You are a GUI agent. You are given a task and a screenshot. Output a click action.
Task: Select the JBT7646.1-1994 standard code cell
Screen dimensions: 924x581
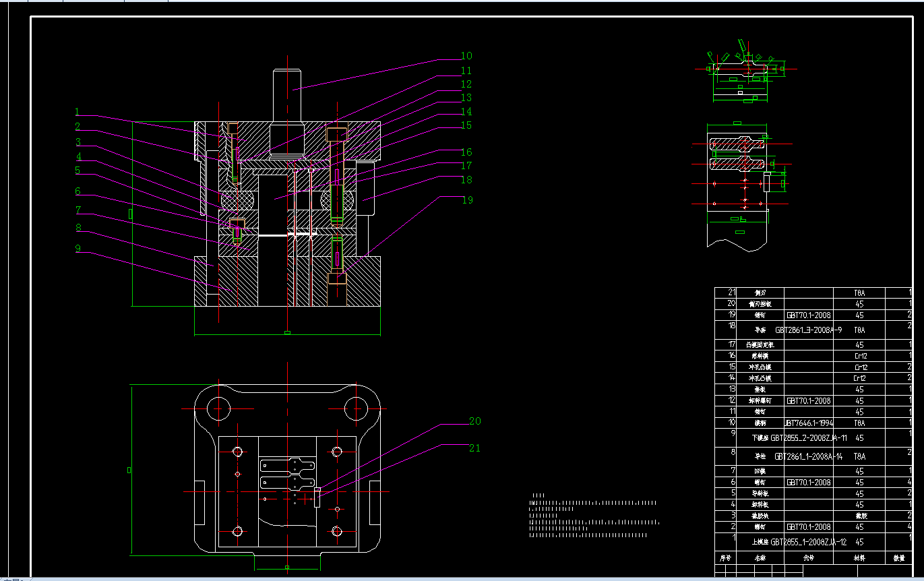coord(808,423)
